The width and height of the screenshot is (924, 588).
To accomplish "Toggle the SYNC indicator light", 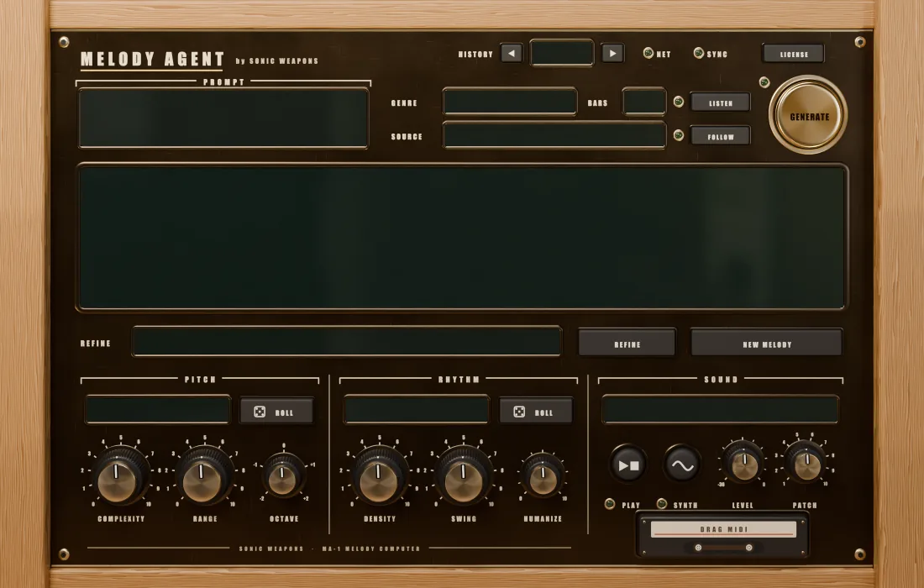I will [698, 53].
